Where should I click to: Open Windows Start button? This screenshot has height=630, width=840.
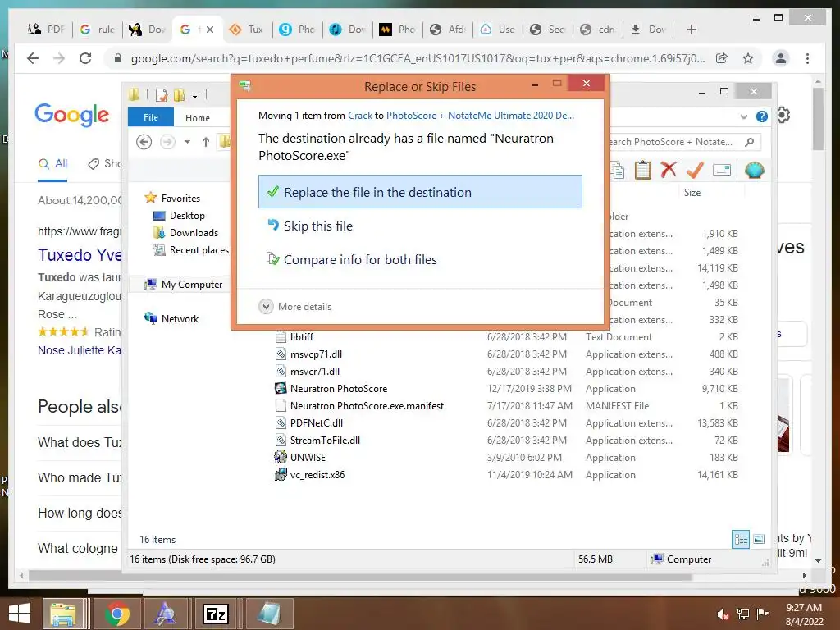coord(20,614)
